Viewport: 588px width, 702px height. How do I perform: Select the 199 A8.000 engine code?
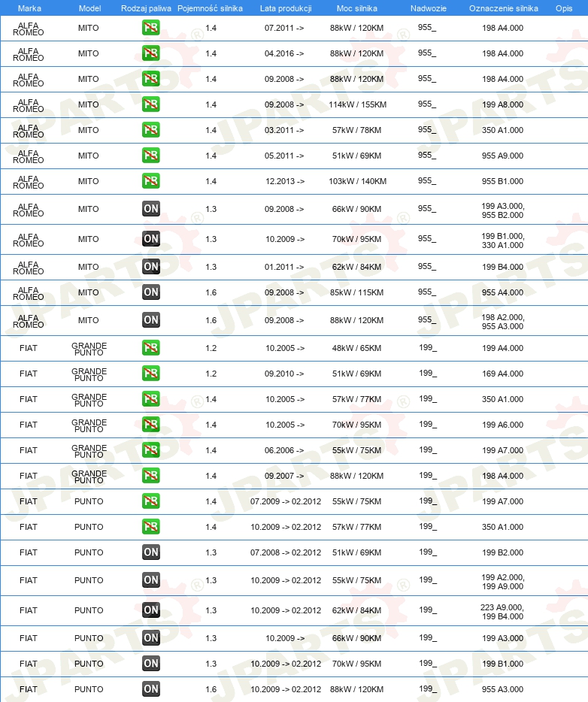502,104
